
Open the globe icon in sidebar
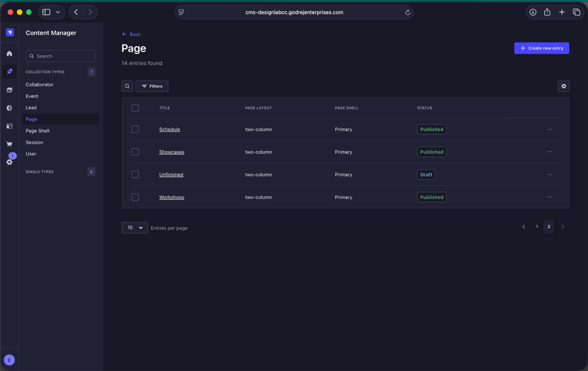[9, 108]
